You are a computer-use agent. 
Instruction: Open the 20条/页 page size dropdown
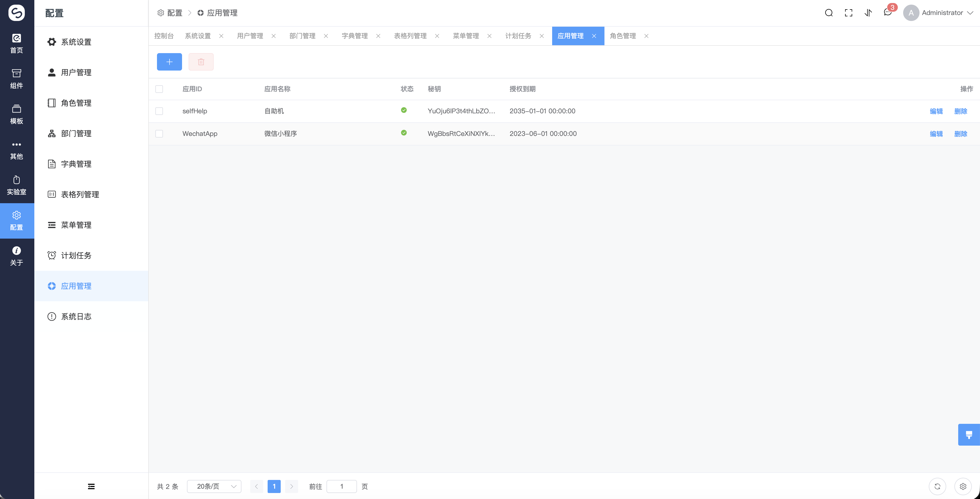(214, 486)
